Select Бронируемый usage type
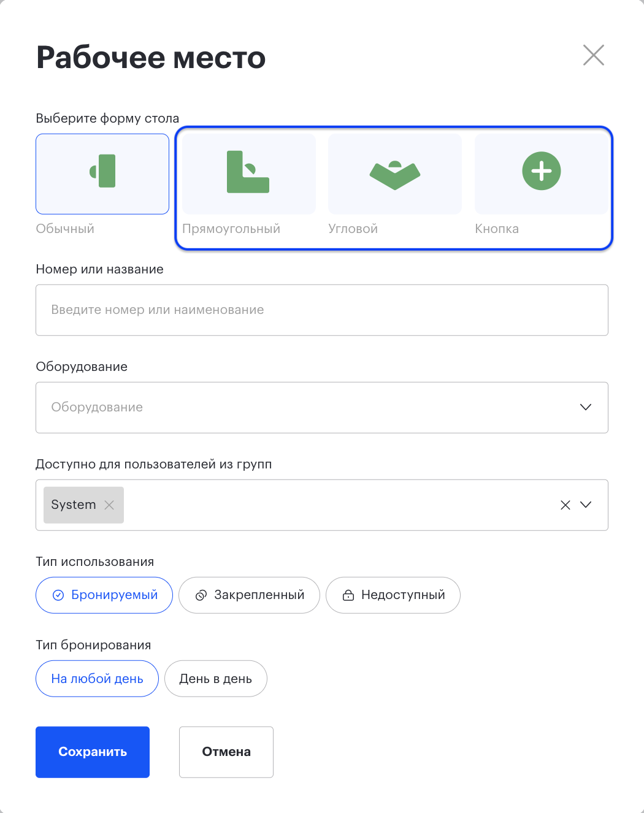The height and width of the screenshot is (813, 644). pyautogui.click(x=104, y=595)
